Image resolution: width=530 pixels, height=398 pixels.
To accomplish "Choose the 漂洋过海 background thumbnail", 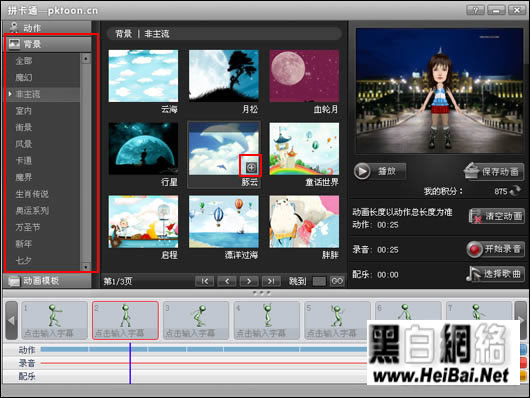I will pos(224,221).
